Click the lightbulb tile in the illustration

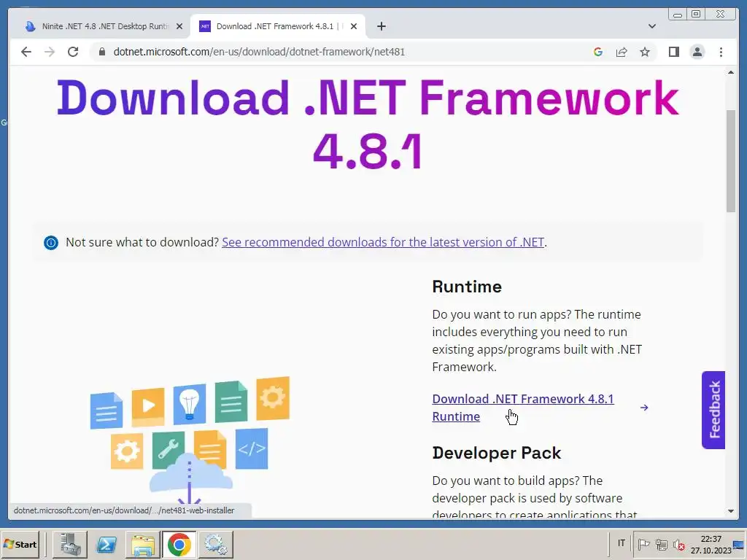click(x=190, y=404)
